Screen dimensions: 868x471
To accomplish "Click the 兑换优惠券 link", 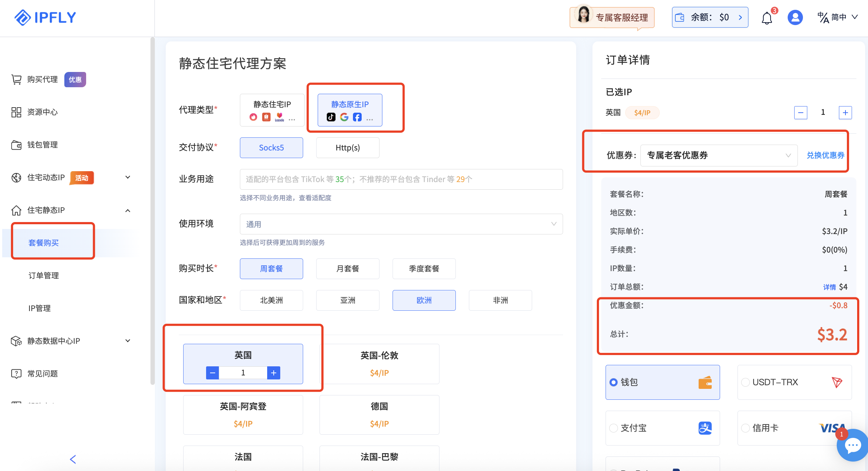I will (x=825, y=156).
